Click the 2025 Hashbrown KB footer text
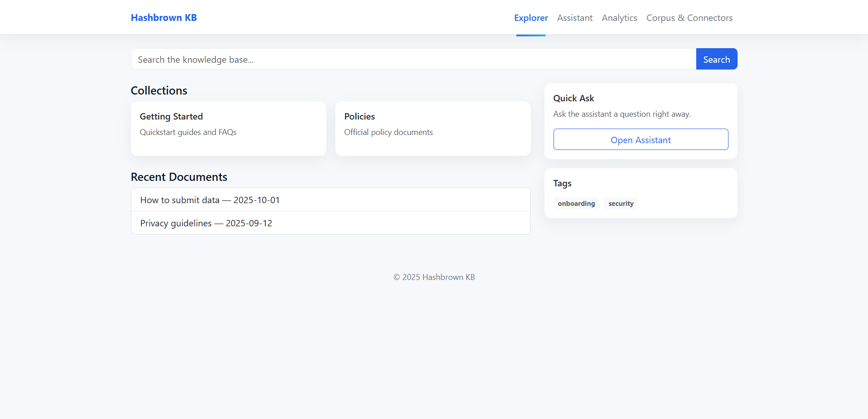This screenshot has height=419, width=868. (434, 277)
